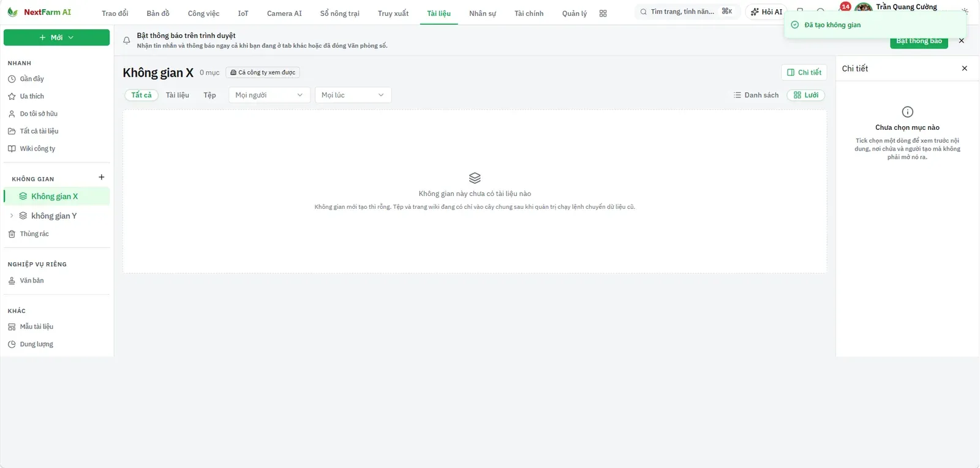Open Camera AI section
980x468 pixels.
click(284, 13)
